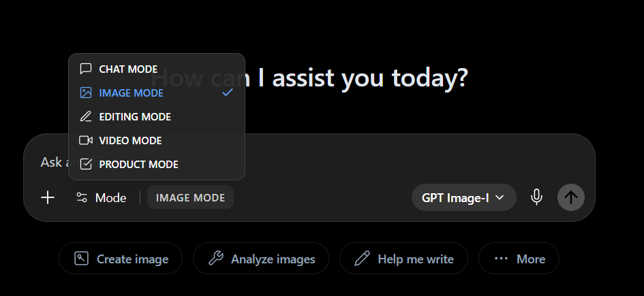The width and height of the screenshot is (644, 296).
Task: Click the video camera icon for Video Mode
Action: click(85, 140)
